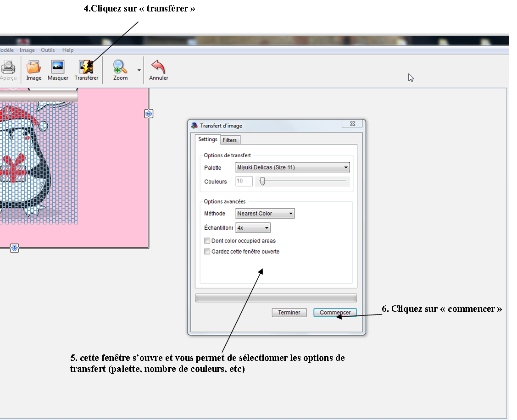
Task: Switch to the Filters tab
Action: (230, 140)
